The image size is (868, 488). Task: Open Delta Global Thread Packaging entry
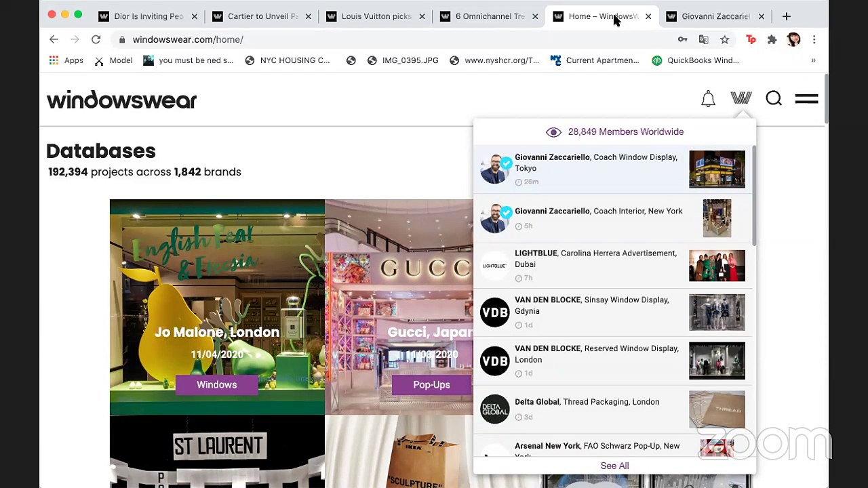coord(612,409)
